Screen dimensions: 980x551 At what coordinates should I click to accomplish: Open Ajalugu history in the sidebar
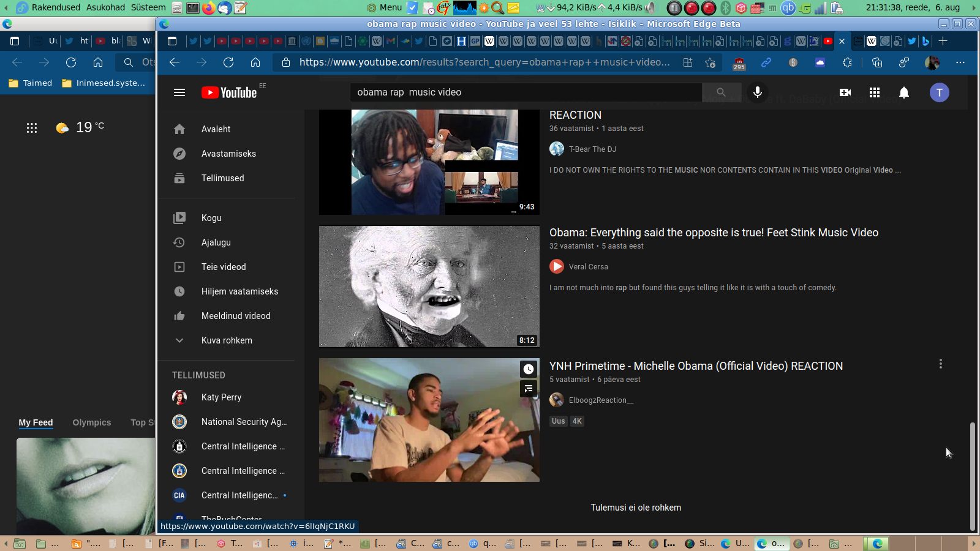coord(216,242)
